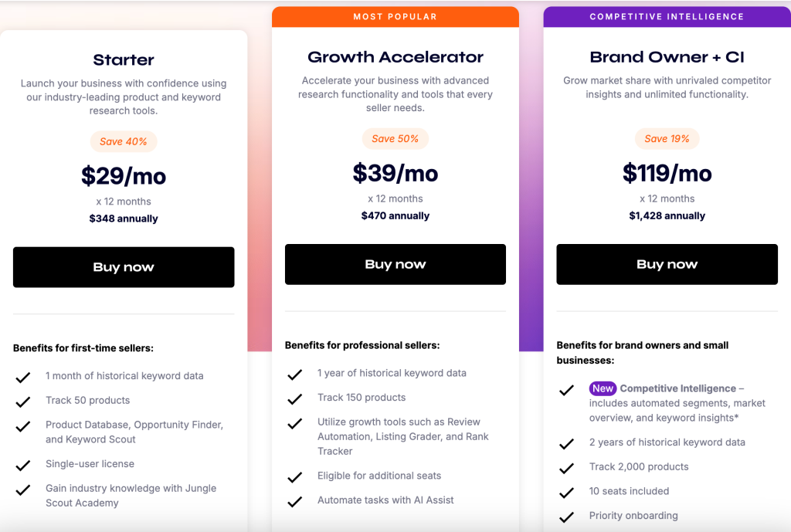
Task: Click the purple "Competitive Intelligence" banner
Action: pos(667,16)
